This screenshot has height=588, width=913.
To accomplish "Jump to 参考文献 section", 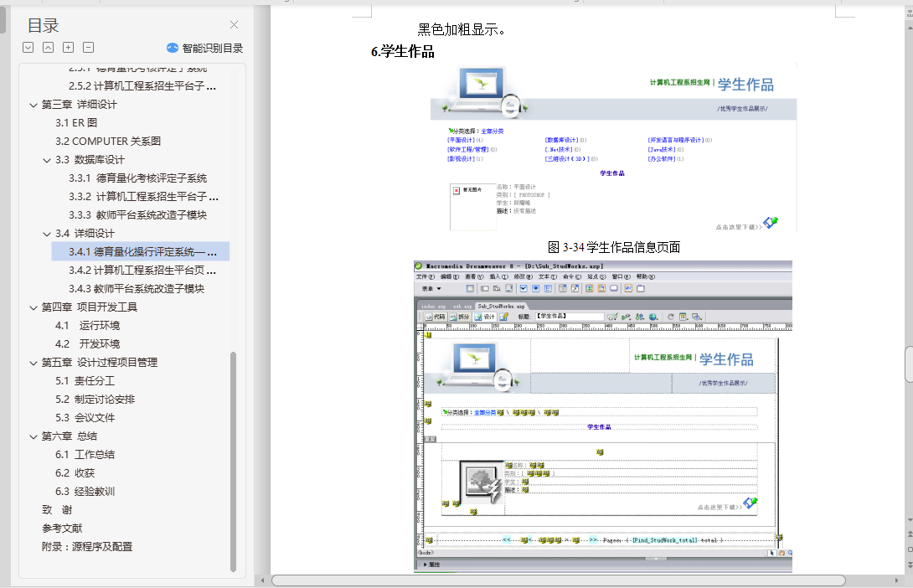I will pyautogui.click(x=62, y=528).
